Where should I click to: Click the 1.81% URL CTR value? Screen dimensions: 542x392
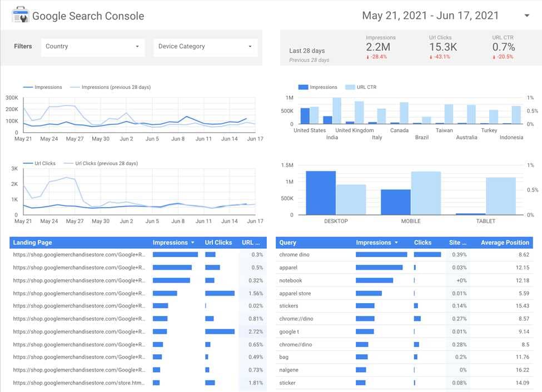(x=256, y=383)
